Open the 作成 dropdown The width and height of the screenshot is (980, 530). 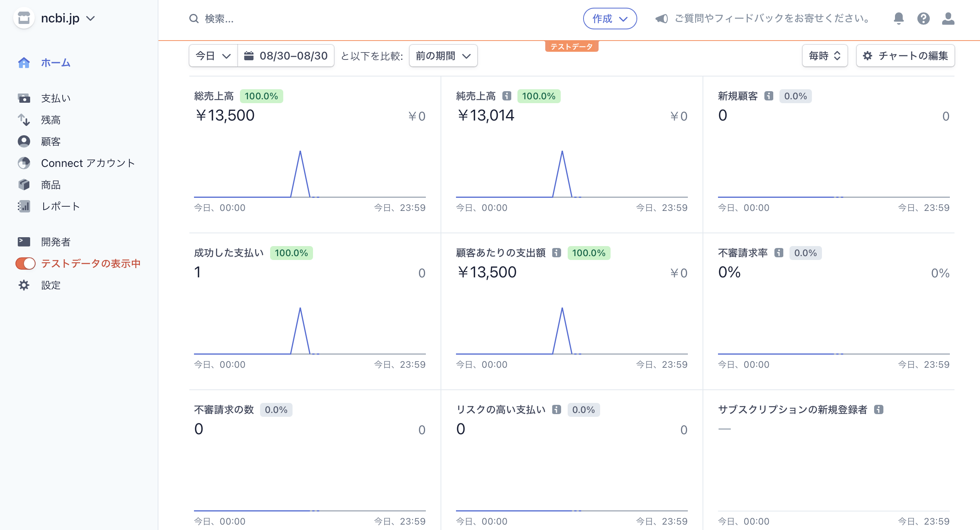(x=609, y=18)
